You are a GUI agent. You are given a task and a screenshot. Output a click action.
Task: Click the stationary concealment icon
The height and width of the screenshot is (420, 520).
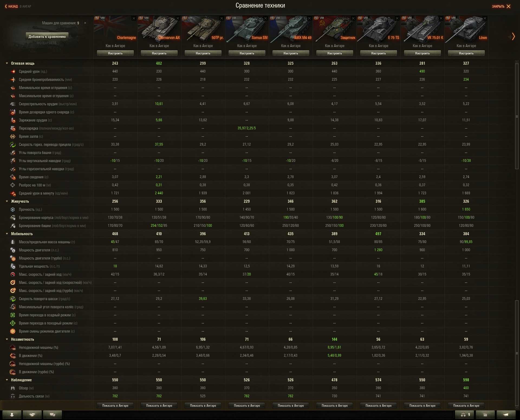coord(13,347)
